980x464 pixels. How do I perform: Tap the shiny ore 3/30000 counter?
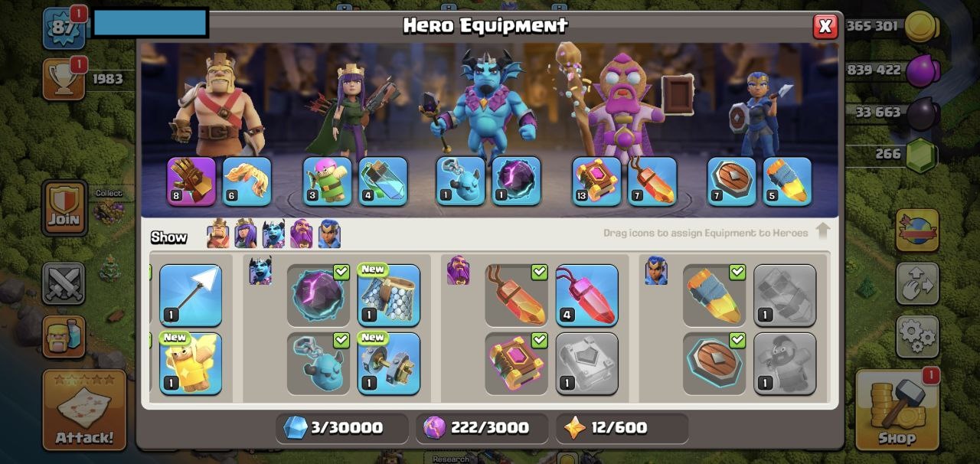click(x=342, y=428)
